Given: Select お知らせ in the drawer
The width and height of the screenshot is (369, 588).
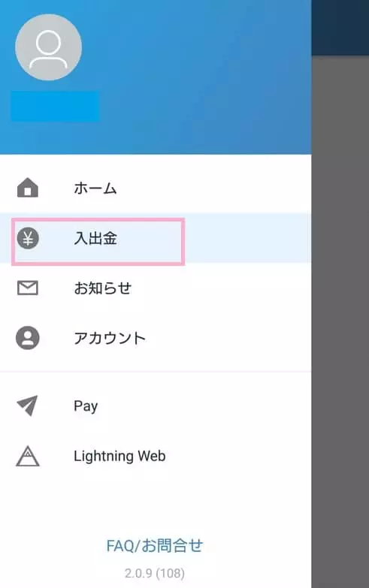Looking at the screenshot, I should (x=102, y=288).
